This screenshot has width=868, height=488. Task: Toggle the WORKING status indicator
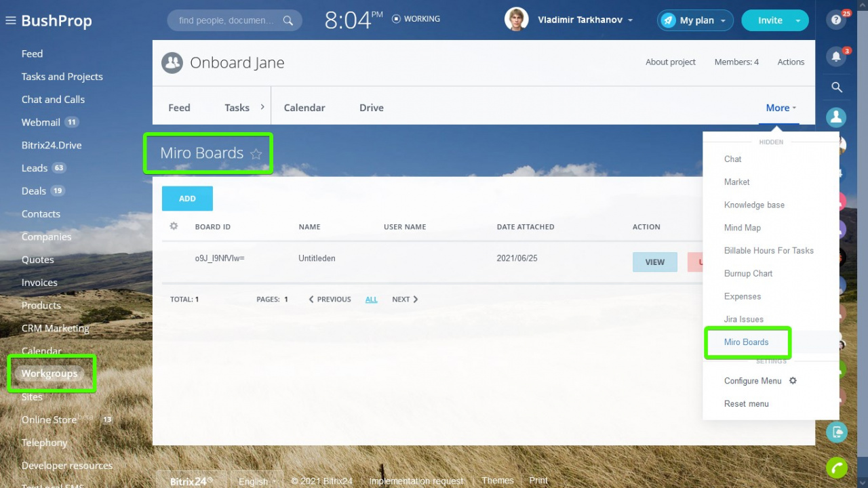point(416,19)
